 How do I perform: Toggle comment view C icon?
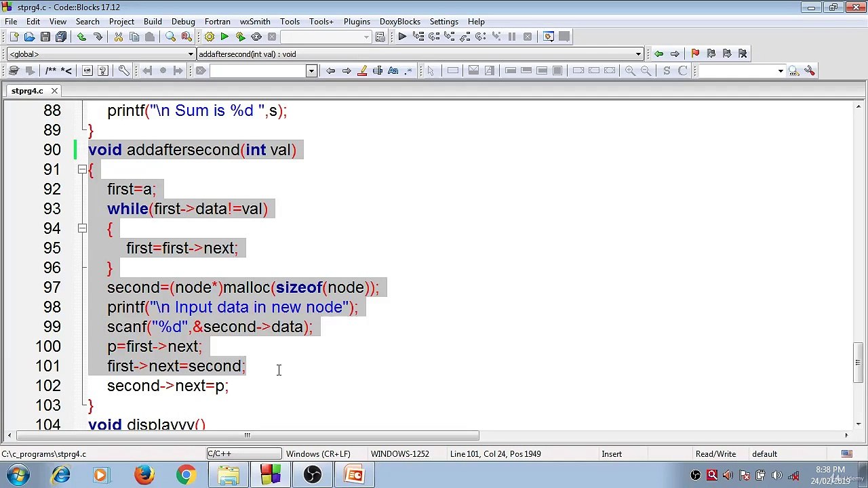[x=683, y=70]
